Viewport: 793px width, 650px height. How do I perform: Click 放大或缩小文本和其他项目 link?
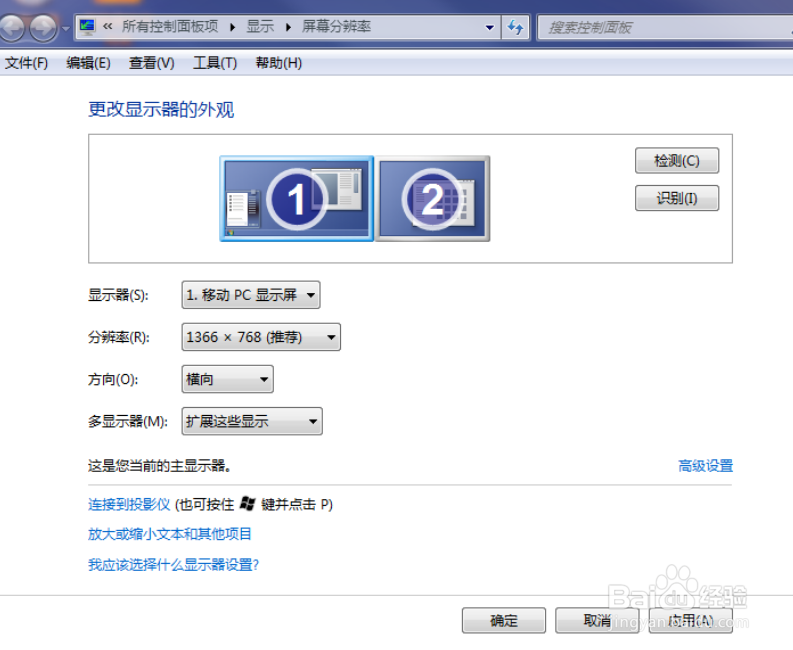click(170, 534)
